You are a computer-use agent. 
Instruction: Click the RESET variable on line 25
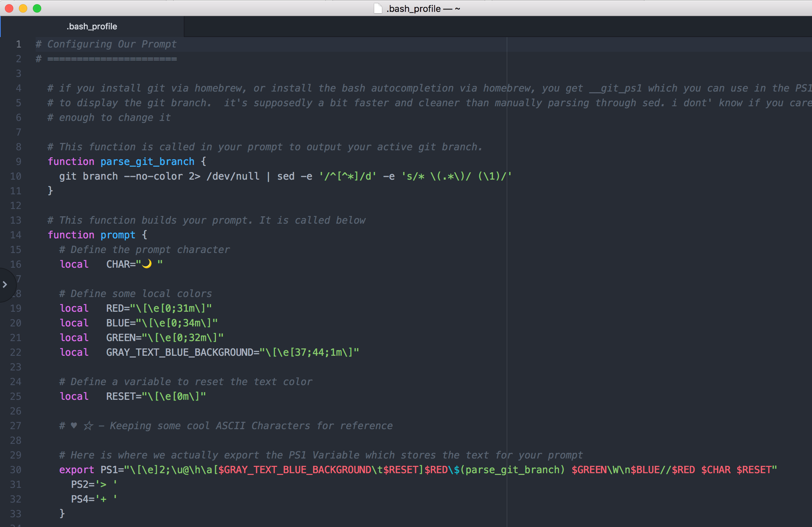121,396
